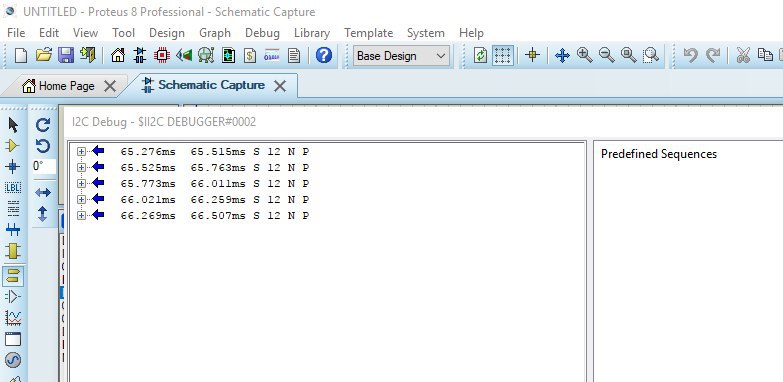Click the blue Help question mark icon
This screenshot has width=783, height=382.
tap(324, 55)
